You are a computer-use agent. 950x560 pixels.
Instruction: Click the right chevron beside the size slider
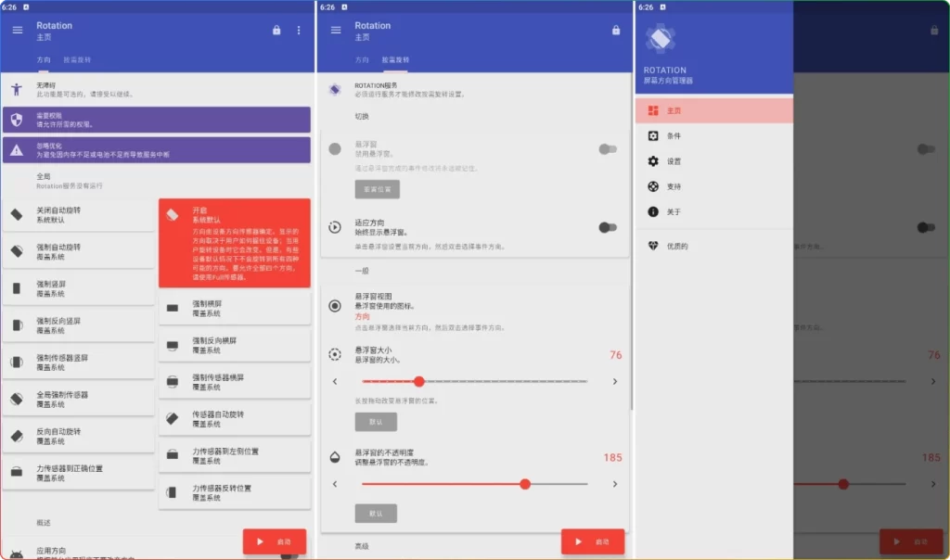click(613, 380)
